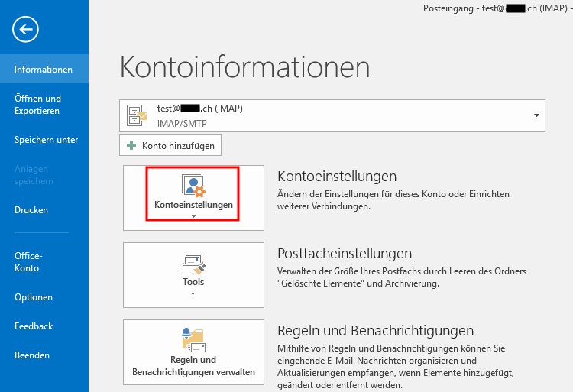Click the Kontoinformationen page title
The height and width of the screenshot is (392, 573).
(244, 67)
